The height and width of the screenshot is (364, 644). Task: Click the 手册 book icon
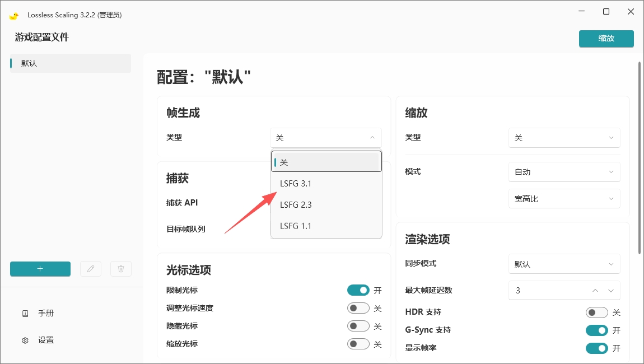tap(25, 314)
